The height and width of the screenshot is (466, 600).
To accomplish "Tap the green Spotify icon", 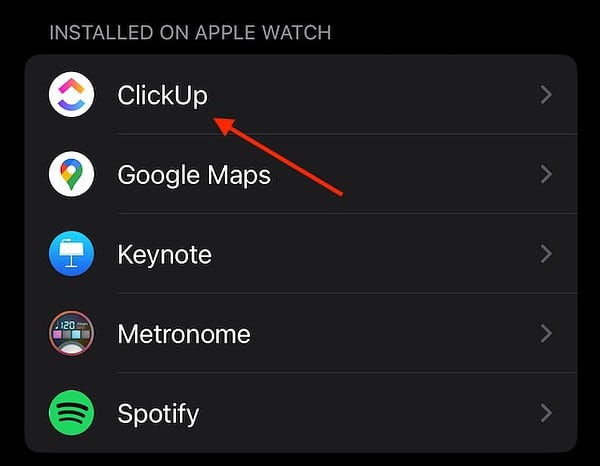I will tap(71, 413).
